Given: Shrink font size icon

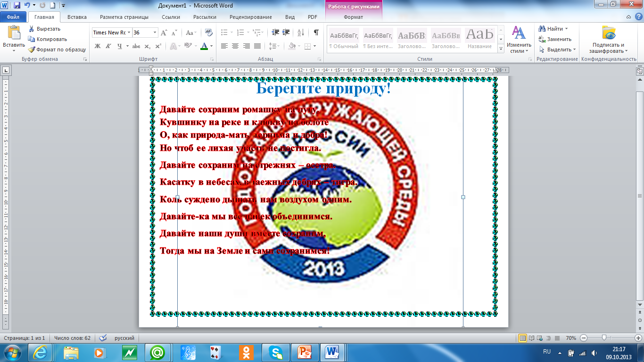Looking at the screenshot, I should [x=174, y=33].
